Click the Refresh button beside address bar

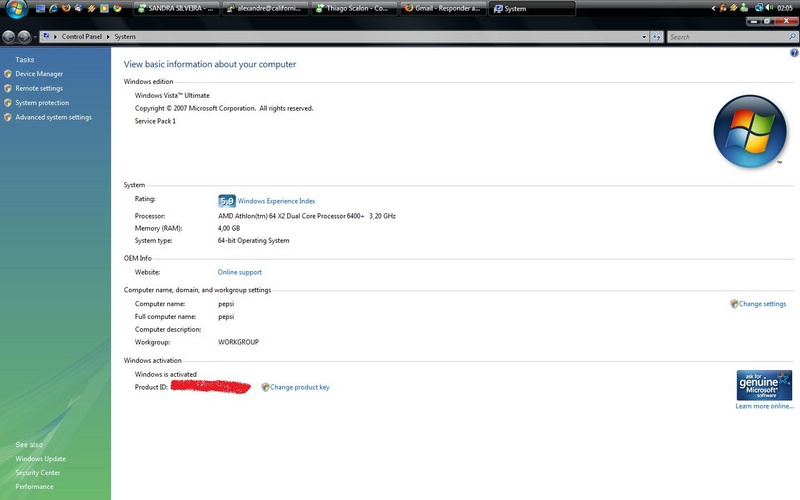[656, 37]
